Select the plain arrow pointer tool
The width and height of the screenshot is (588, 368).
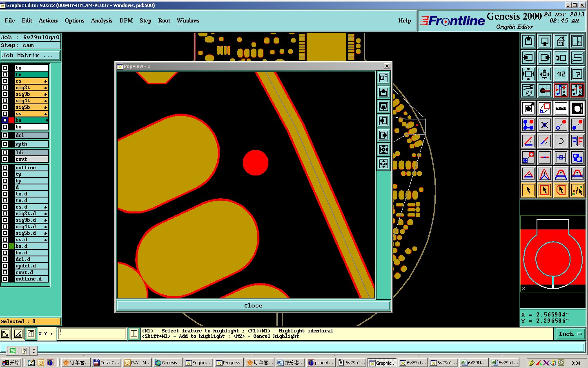point(528,190)
